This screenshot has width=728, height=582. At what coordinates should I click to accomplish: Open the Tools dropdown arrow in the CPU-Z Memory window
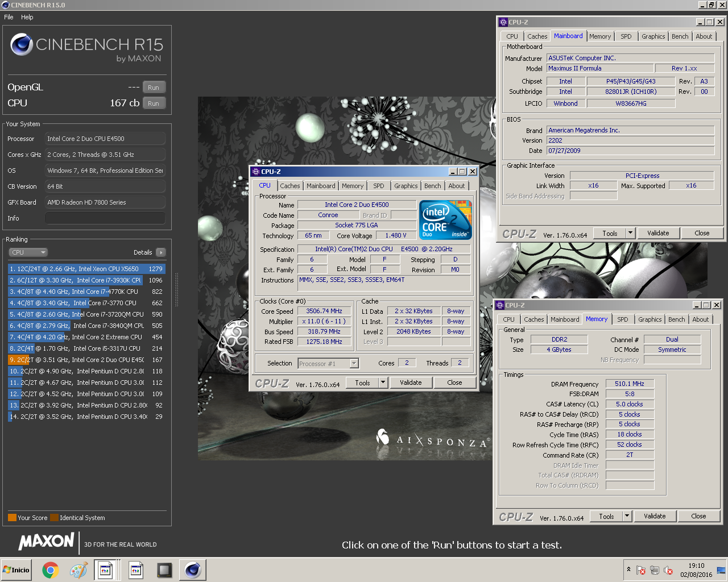coord(627,516)
